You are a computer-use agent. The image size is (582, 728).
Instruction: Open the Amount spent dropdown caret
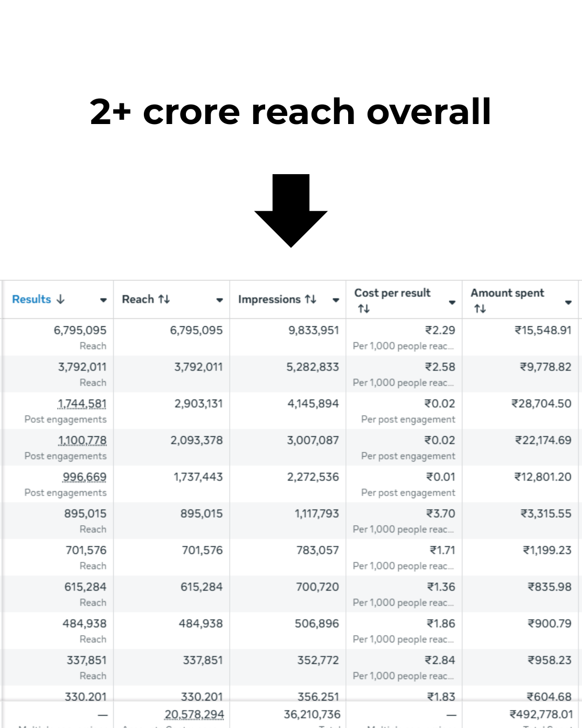pyautogui.click(x=568, y=303)
